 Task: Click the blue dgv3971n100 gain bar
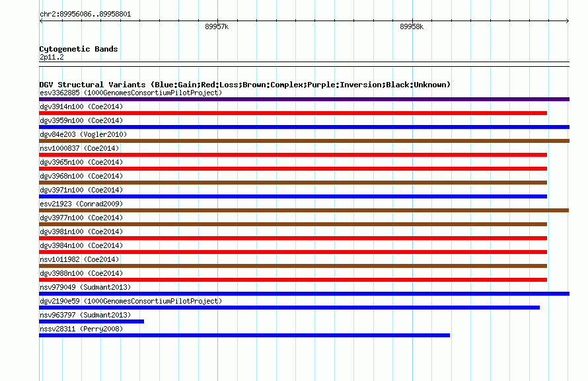(293, 196)
